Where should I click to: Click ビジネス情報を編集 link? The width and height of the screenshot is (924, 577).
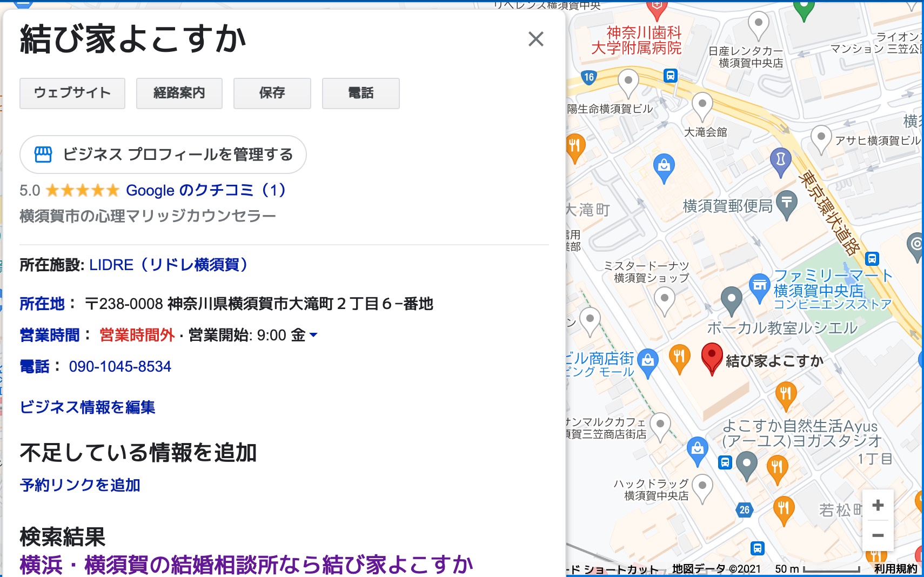(x=88, y=407)
